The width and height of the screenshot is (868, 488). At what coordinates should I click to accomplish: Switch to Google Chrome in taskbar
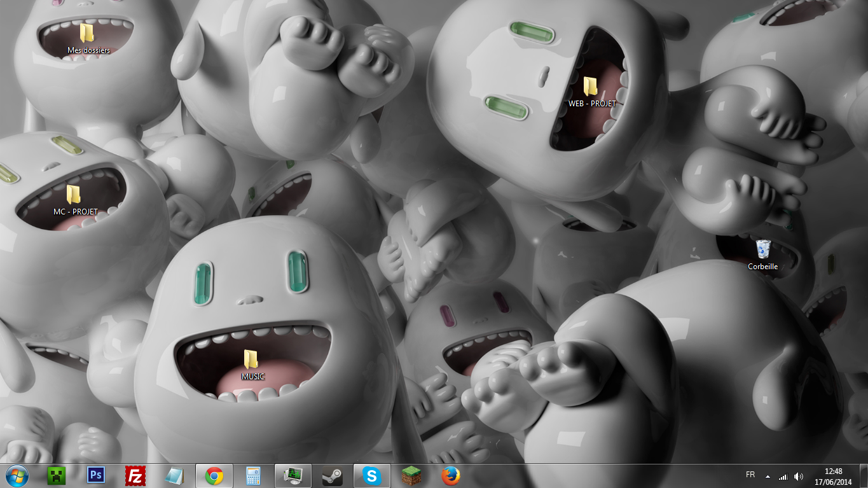214,475
